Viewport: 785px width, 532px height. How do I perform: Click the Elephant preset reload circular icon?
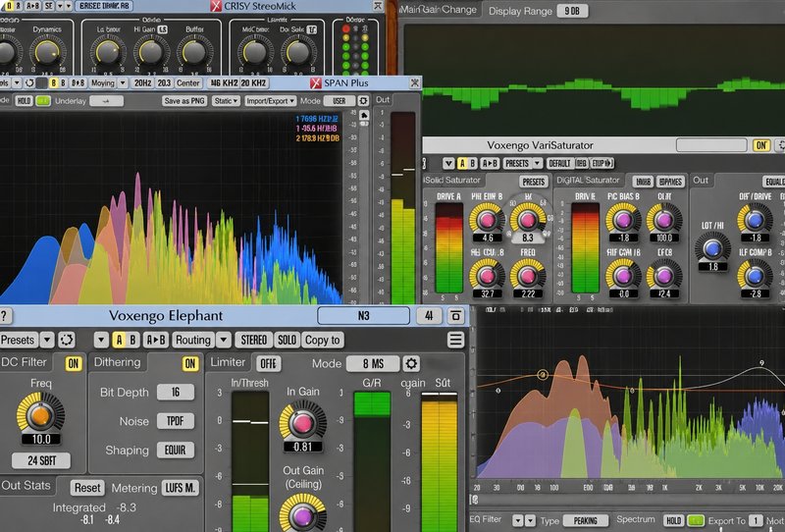(x=66, y=341)
